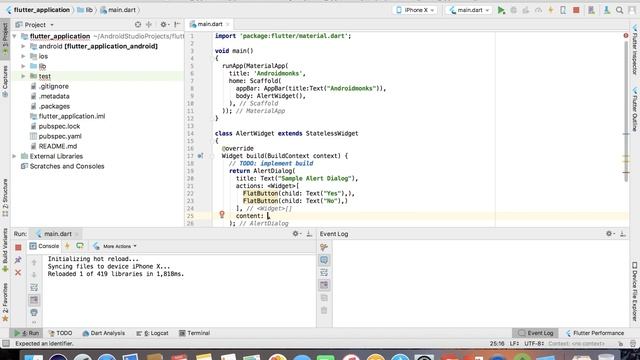Screen dimensions: 640x360
Task: Toggle the Project tool window on the left strip
Action: (x=5, y=40)
